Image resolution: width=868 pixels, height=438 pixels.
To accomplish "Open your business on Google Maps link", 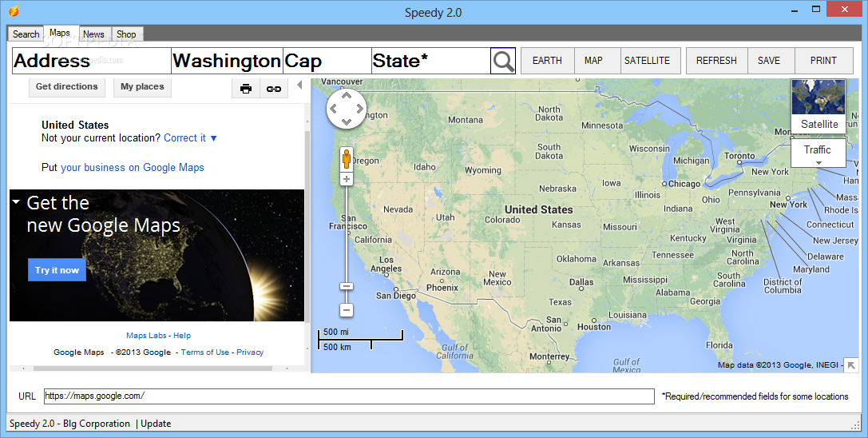I will (133, 167).
